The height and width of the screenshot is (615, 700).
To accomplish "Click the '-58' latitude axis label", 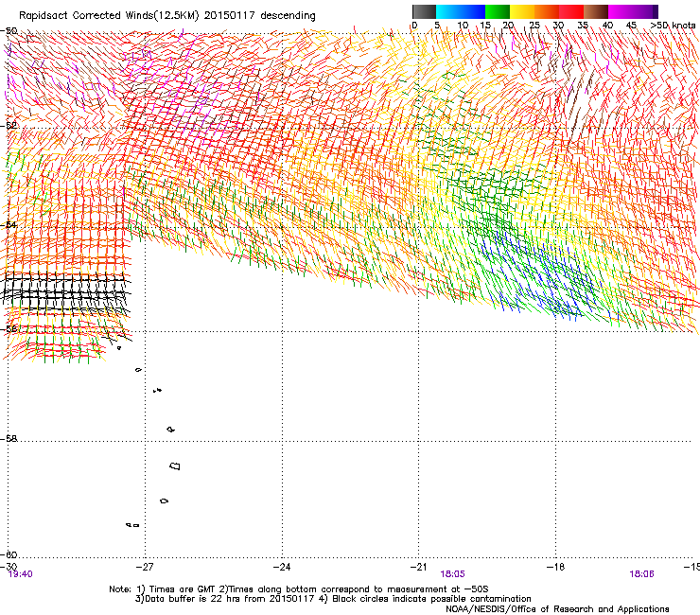I will [x=9, y=439].
